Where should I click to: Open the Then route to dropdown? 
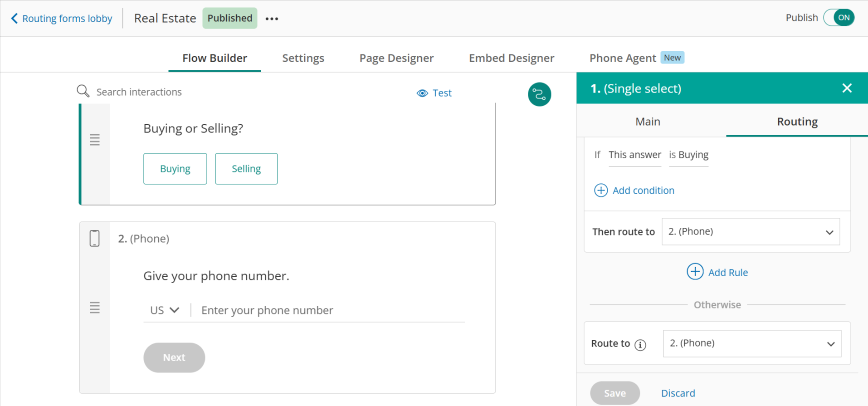(751, 231)
